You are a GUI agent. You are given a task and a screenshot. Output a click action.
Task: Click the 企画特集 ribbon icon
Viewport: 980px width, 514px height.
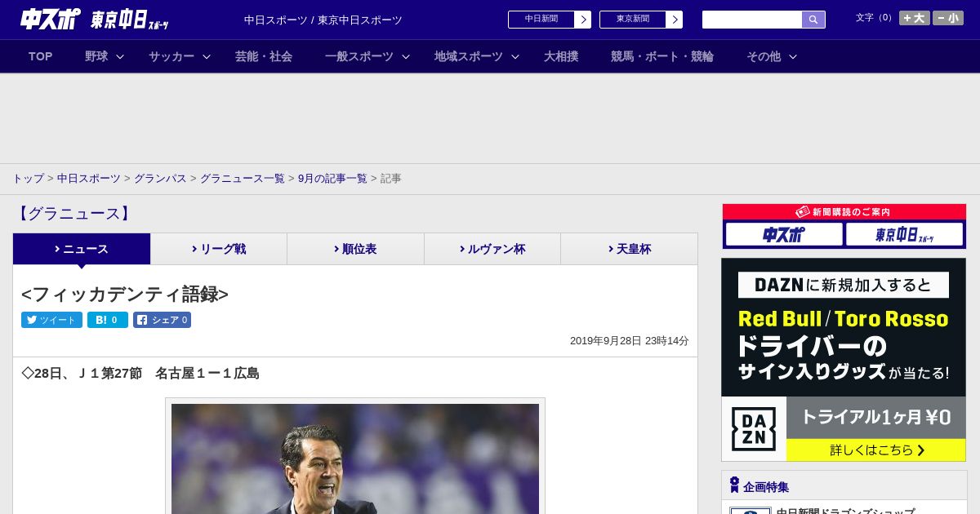[x=734, y=485]
